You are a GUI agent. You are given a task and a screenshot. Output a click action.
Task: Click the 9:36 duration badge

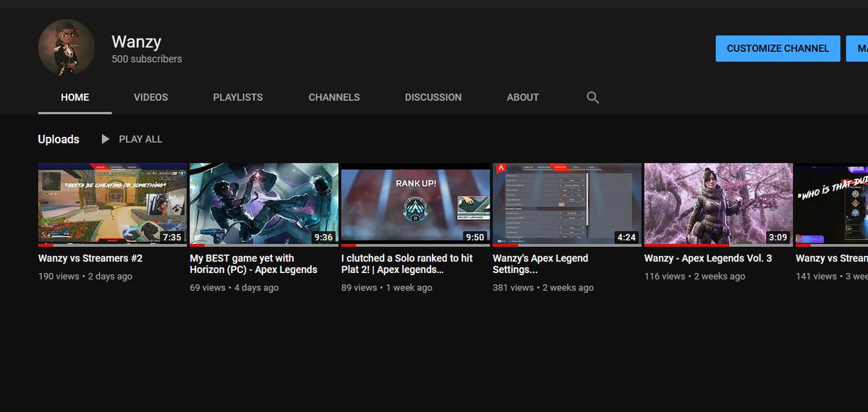(x=323, y=237)
